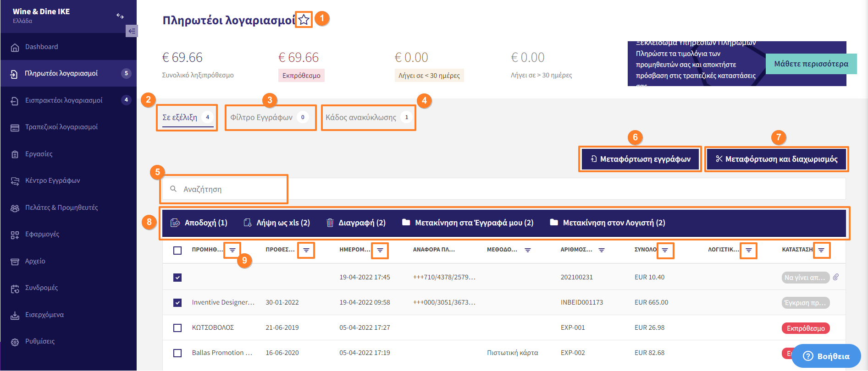
Task: Open Ρυθμίσεις in sidebar
Action: coord(68,341)
